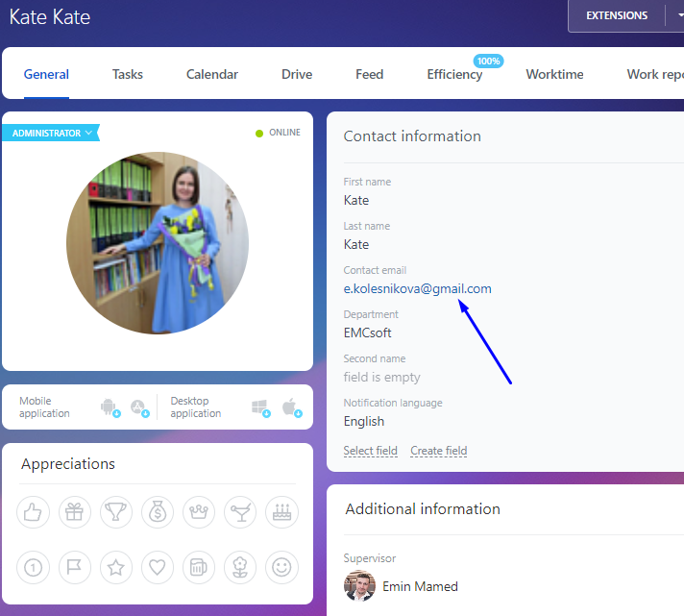Click the beer mug appreciation icon

tap(199, 568)
